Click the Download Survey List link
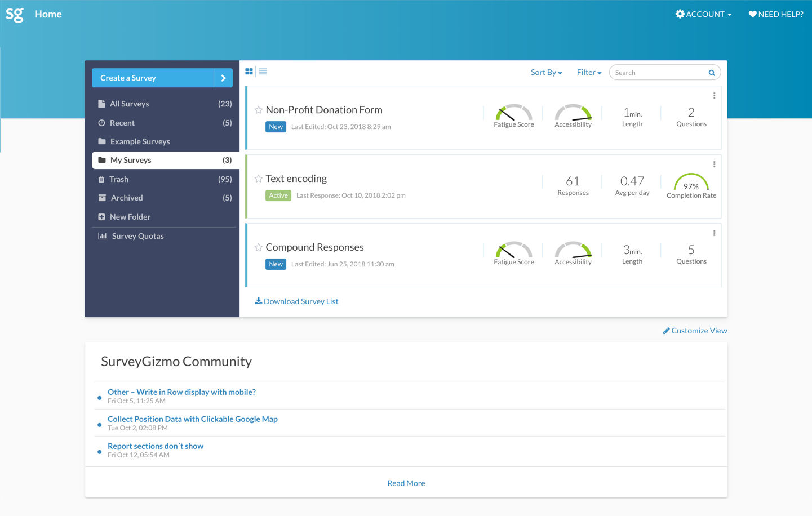Viewport: 812px width, 516px height. [296, 301]
